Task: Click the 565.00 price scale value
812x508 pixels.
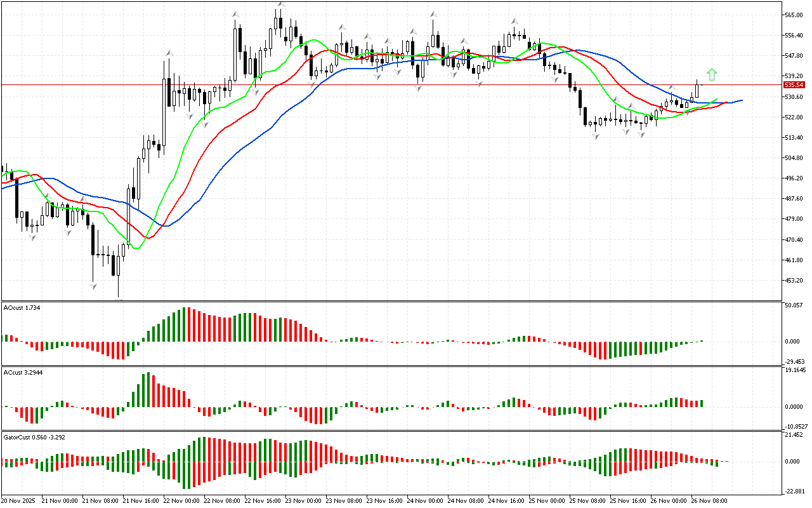Action: click(794, 15)
